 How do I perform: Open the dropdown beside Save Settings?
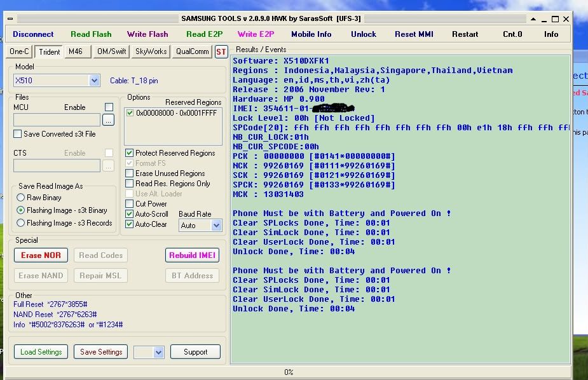click(x=158, y=352)
